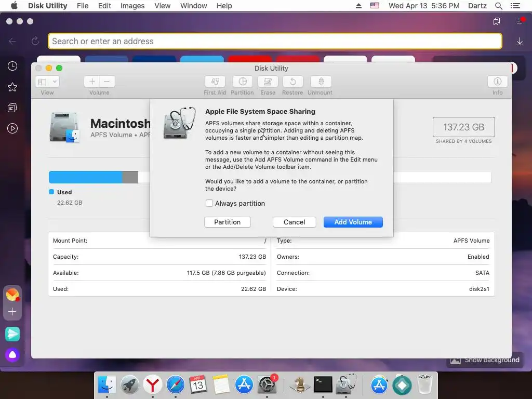Open the History clock icon in sidebar

12,66
